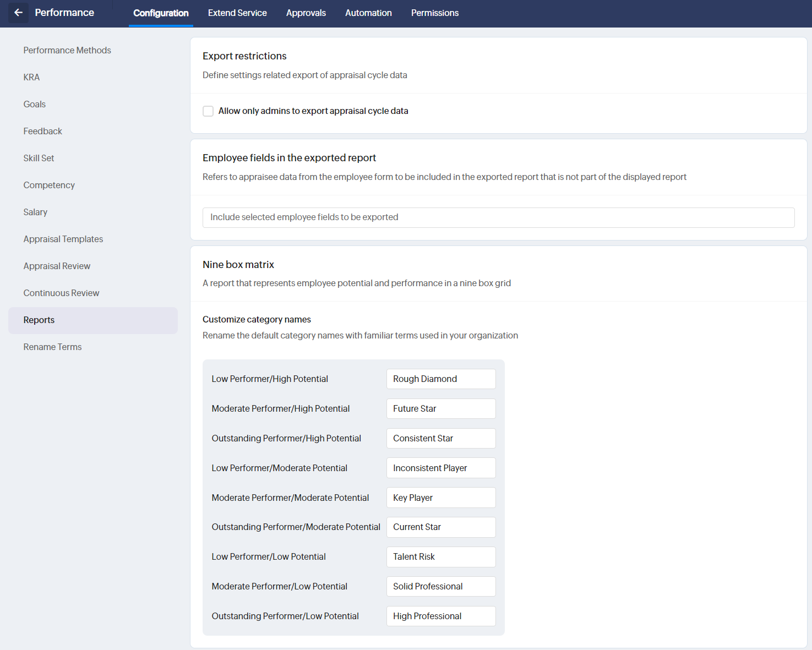This screenshot has height=650, width=812.
Task: Select Appraisal Templates from the sidebar
Action: (x=63, y=239)
